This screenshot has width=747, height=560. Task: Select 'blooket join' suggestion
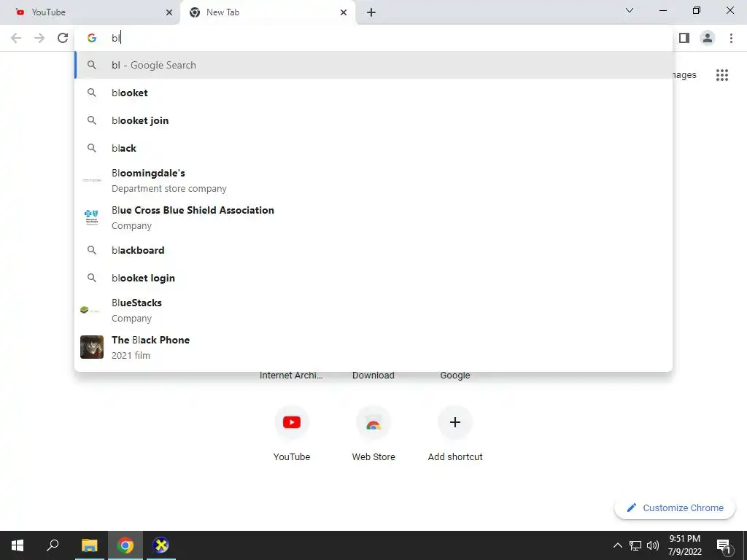tap(373, 120)
